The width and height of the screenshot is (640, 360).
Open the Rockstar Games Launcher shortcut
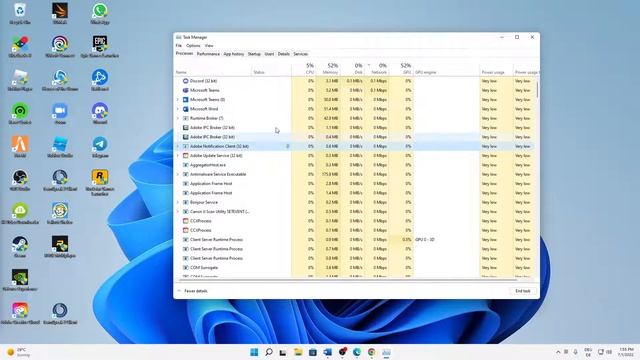click(x=100, y=182)
